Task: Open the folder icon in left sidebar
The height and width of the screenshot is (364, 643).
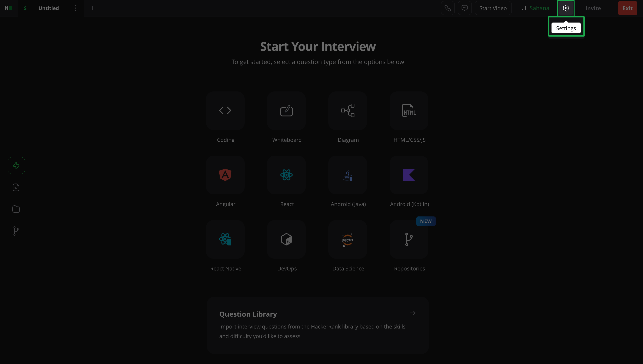Action: pos(16,209)
